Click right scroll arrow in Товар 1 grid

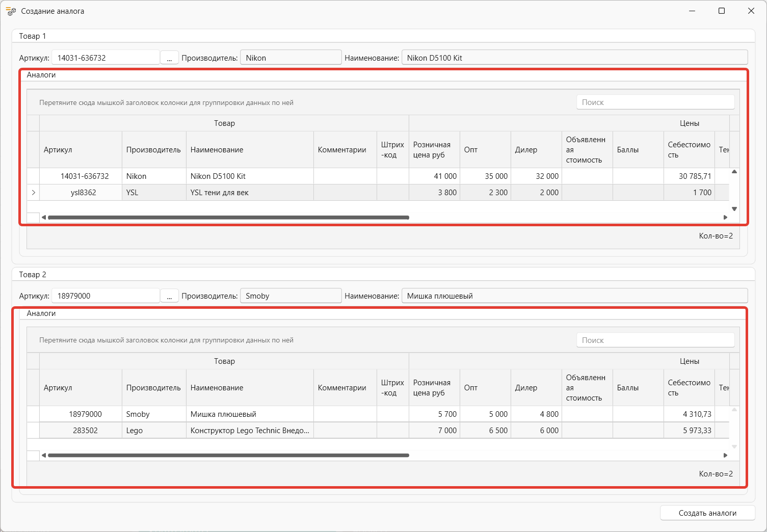pyautogui.click(x=725, y=217)
